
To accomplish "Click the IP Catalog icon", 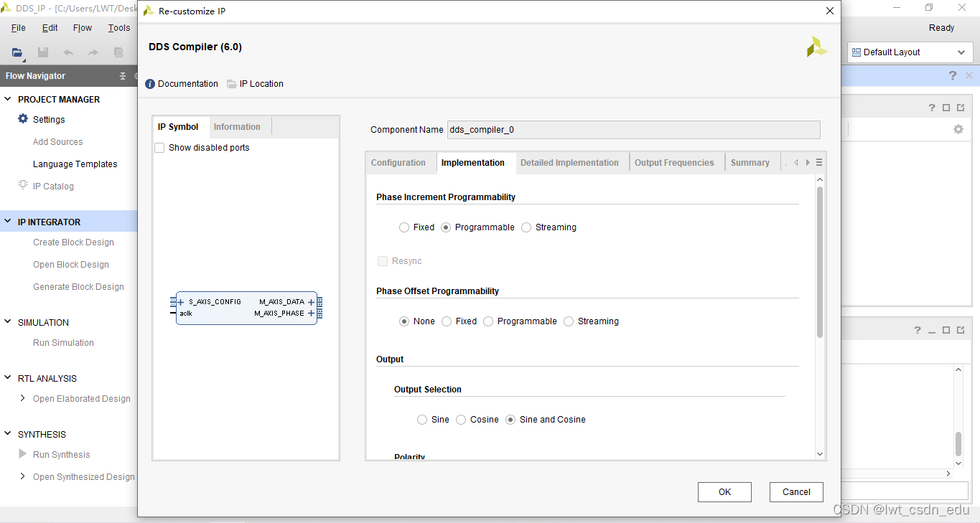I will [23, 186].
